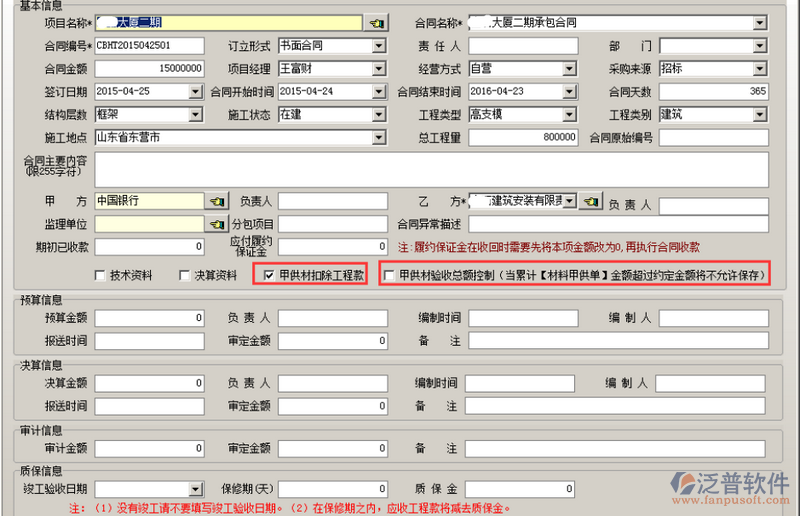Focus the 预算金额 input field
The height and width of the screenshot is (516, 800).
coord(149,318)
